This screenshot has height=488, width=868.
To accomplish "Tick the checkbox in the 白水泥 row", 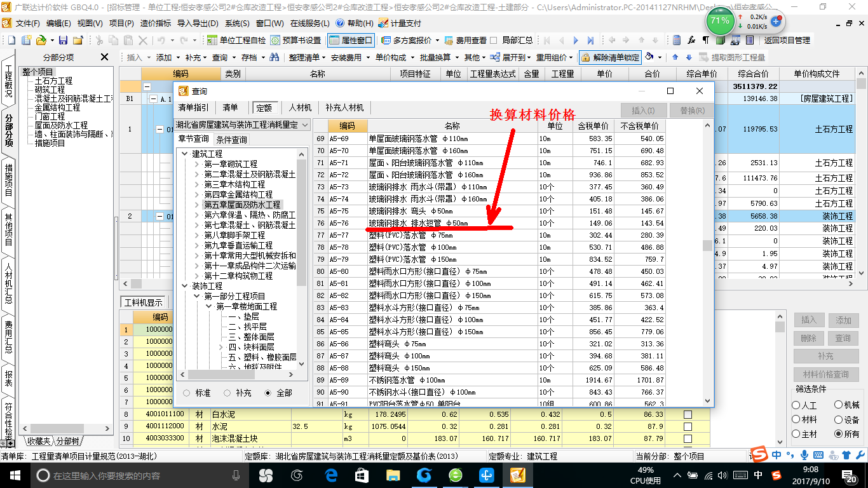I will coord(688,414).
